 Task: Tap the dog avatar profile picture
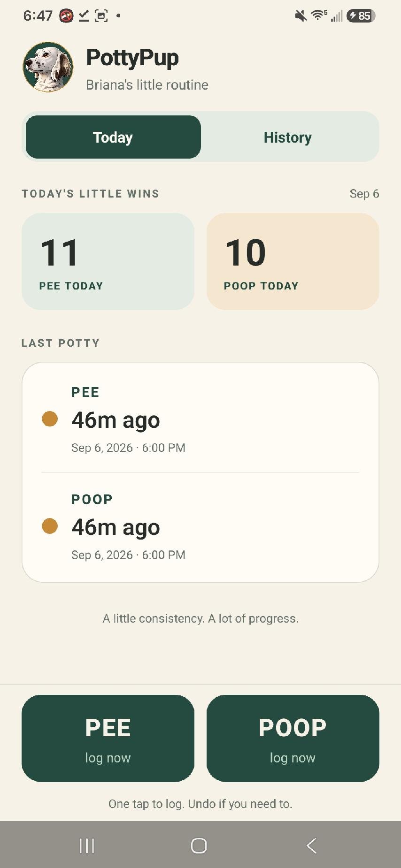click(x=48, y=67)
